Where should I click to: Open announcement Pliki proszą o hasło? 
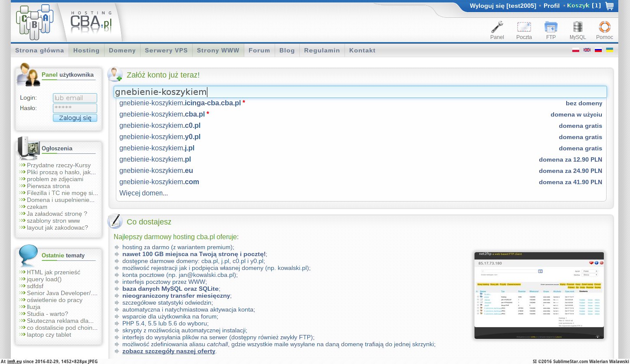(61, 172)
